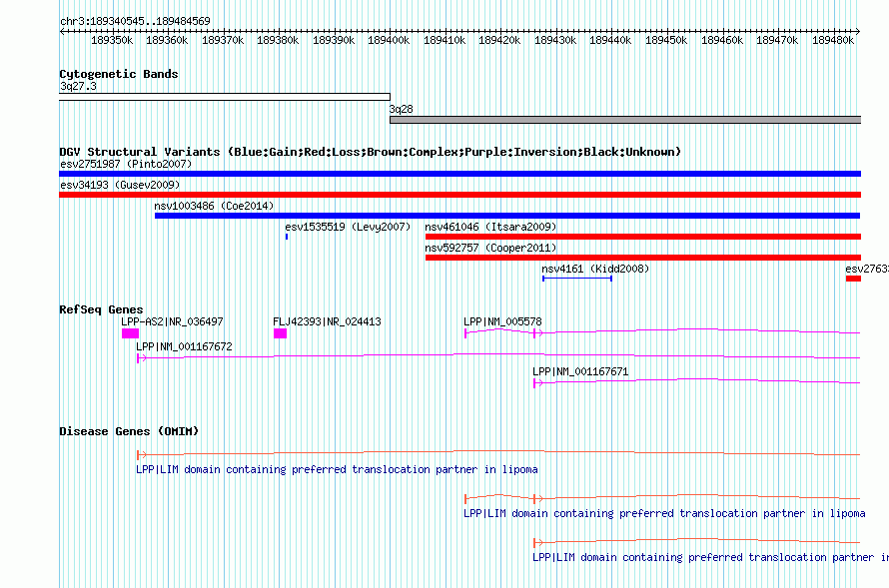Click the nsv4161 (Kidd2008) variant span

577,279
